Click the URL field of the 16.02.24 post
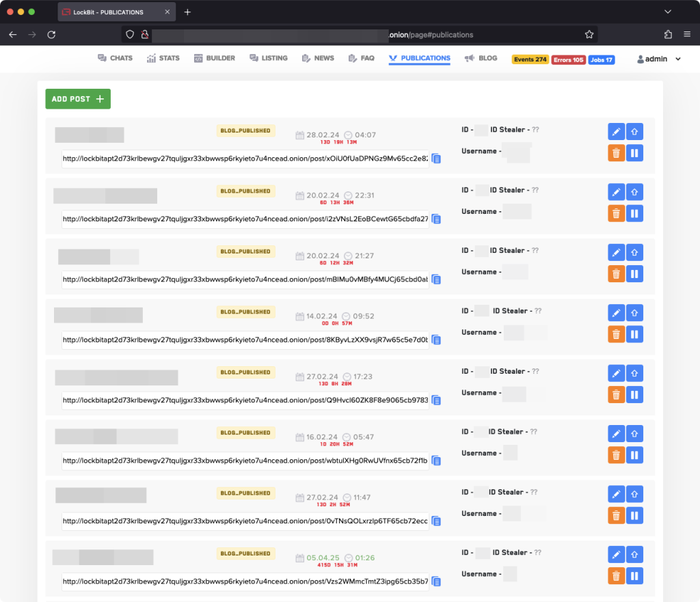Screen dimensions: 700x602 click(x=245, y=461)
